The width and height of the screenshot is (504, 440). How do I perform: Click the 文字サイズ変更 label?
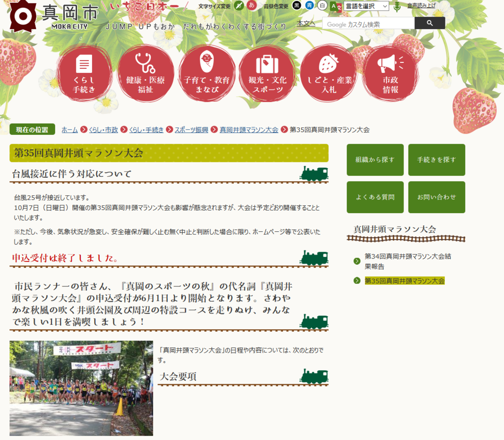point(215,6)
